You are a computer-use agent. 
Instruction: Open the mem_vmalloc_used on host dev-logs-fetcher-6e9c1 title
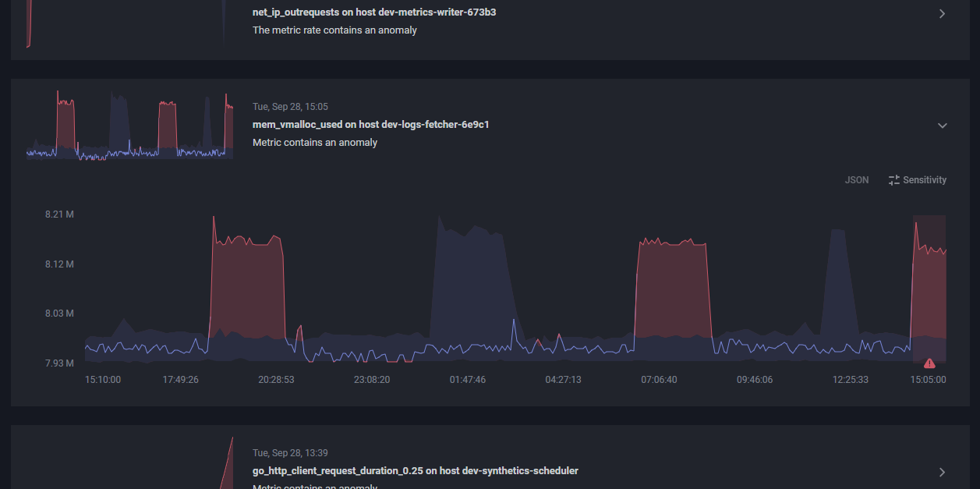370,124
